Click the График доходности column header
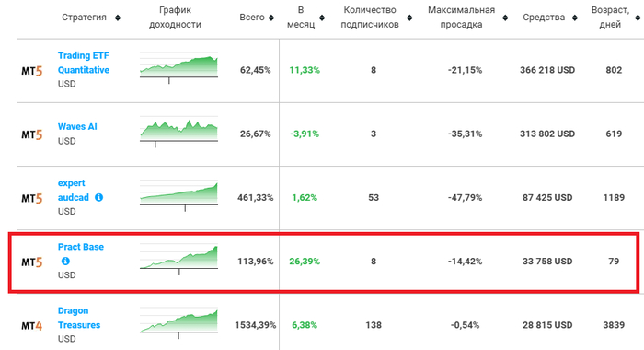Viewport: 644px width, 350px height. [x=175, y=17]
